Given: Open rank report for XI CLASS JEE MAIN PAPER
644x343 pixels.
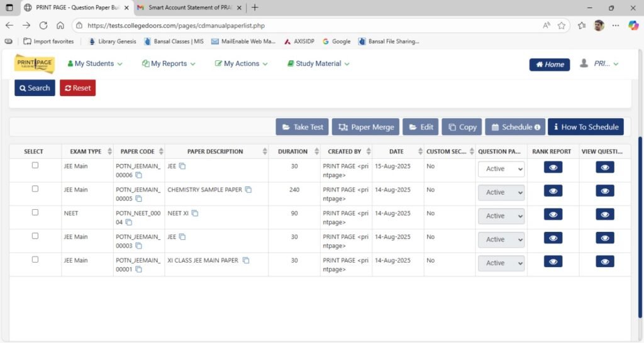Looking at the screenshot, I should 553,261.
